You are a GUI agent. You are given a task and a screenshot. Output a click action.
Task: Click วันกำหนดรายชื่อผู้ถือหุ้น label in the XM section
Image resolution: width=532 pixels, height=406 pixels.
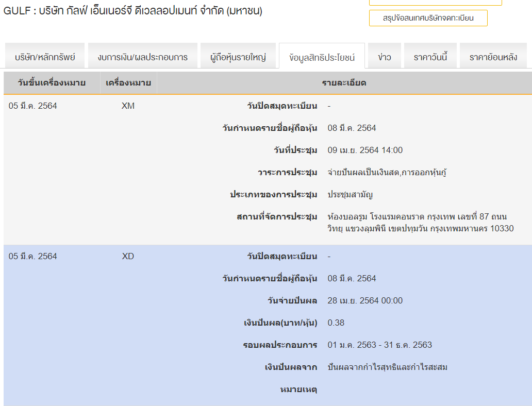270,128
